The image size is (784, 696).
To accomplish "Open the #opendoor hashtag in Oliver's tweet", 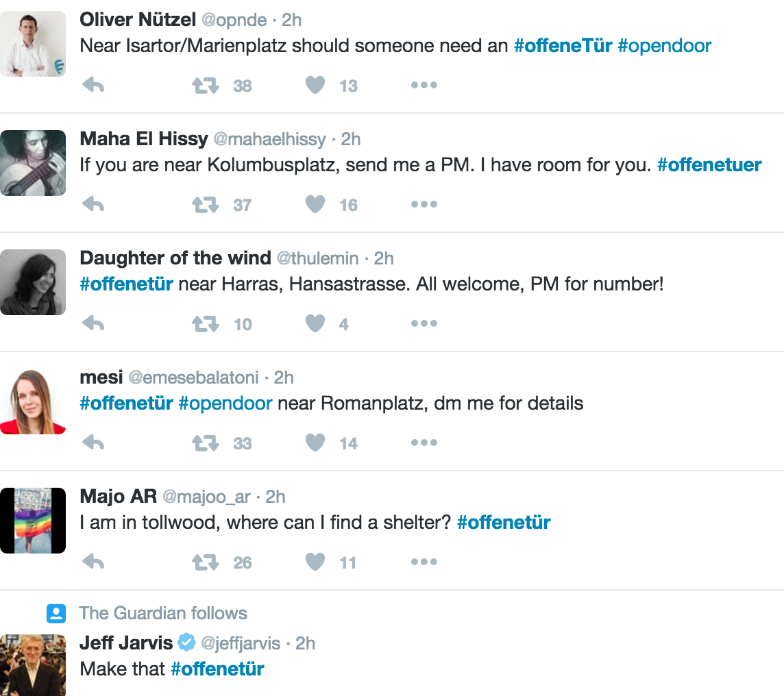I will click(x=664, y=46).
